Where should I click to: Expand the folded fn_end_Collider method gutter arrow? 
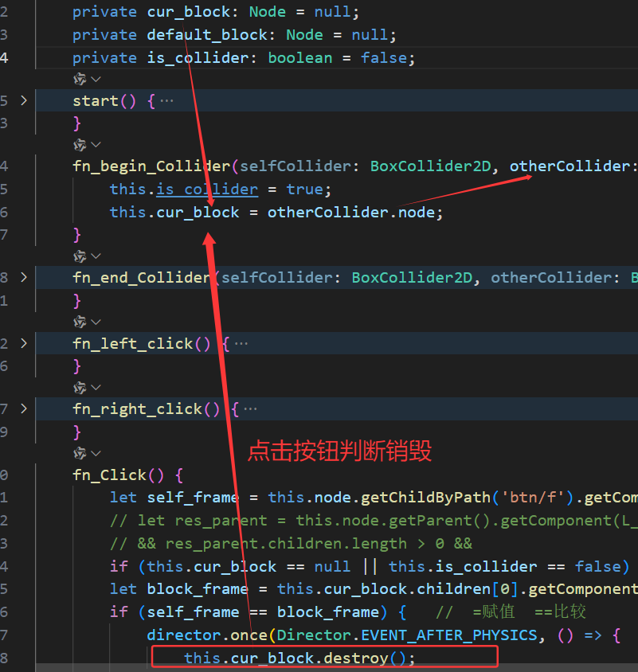pos(24,277)
